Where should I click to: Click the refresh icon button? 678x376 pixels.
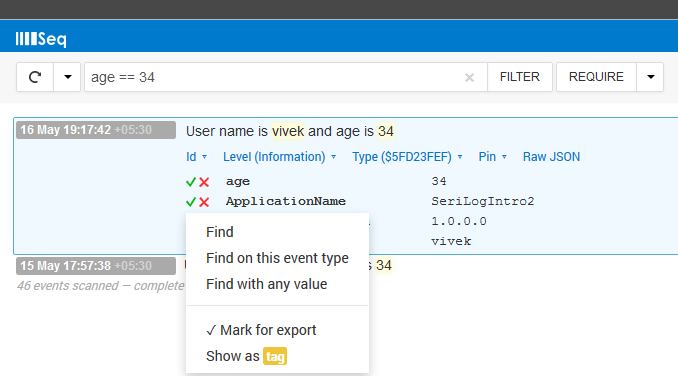(x=35, y=77)
